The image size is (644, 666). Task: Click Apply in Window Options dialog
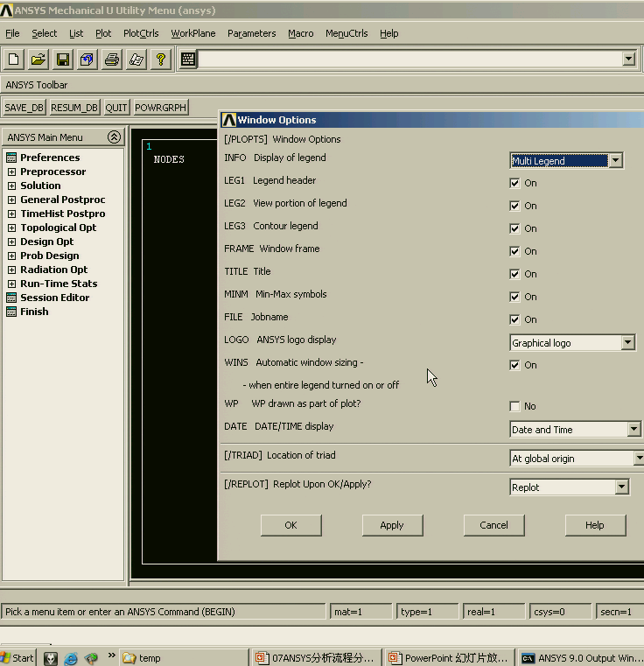pos(392,525)
